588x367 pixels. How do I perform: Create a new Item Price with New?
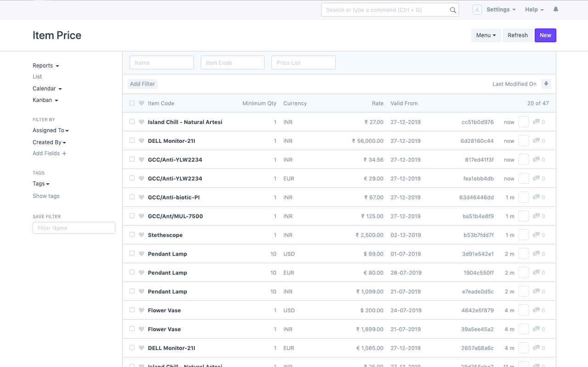pos(545,35)
